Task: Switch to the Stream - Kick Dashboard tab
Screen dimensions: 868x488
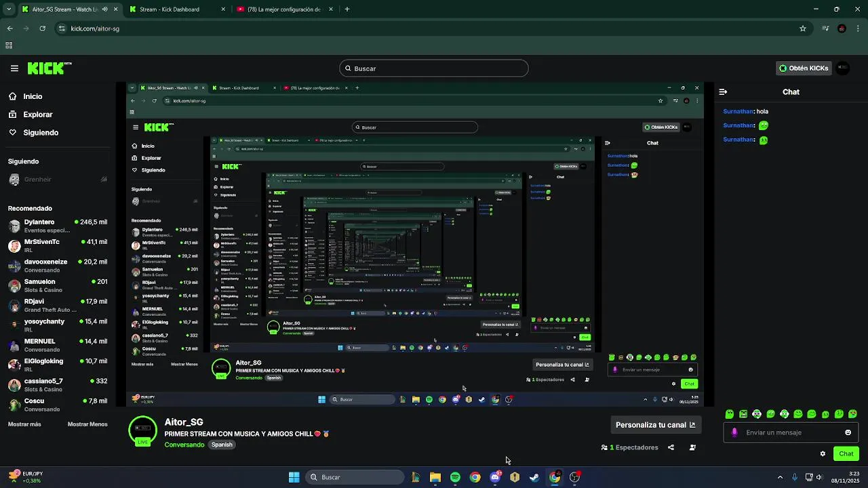Action: point(176,9)
